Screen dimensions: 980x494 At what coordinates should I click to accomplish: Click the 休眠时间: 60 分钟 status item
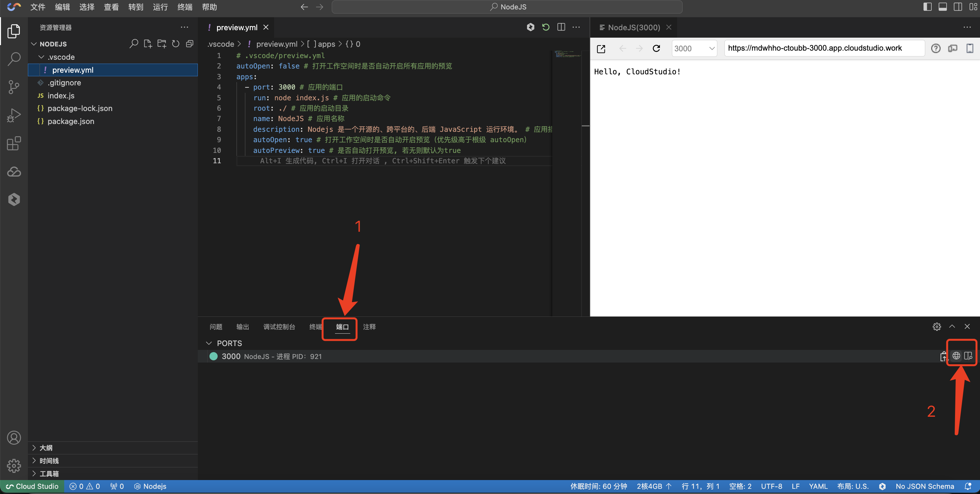598,486
